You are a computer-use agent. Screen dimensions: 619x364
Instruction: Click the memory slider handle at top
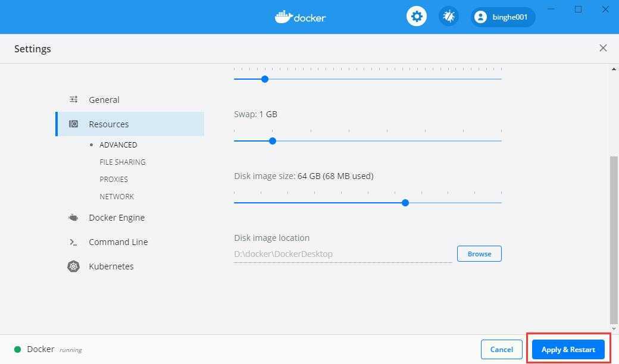265,79
